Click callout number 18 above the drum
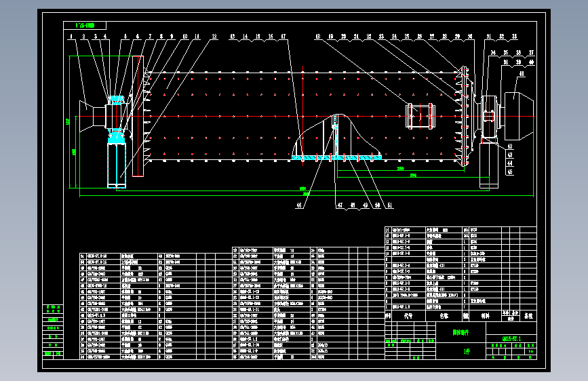 (x=318, y=37)
